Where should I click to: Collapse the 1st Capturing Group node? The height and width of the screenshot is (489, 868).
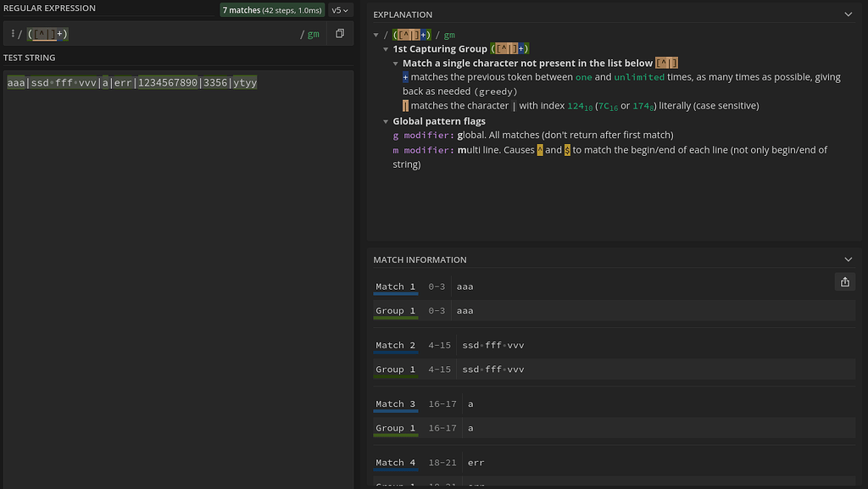(386, 49)
